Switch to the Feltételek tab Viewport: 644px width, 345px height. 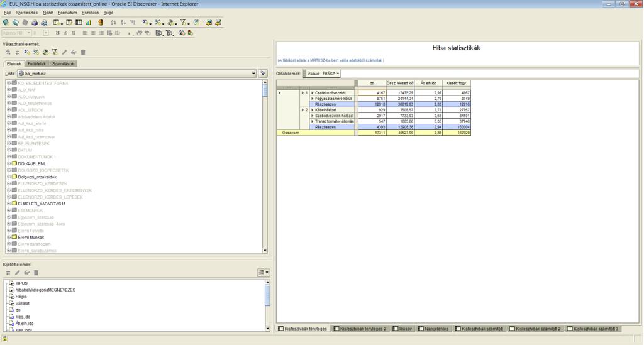pos(36,64)
